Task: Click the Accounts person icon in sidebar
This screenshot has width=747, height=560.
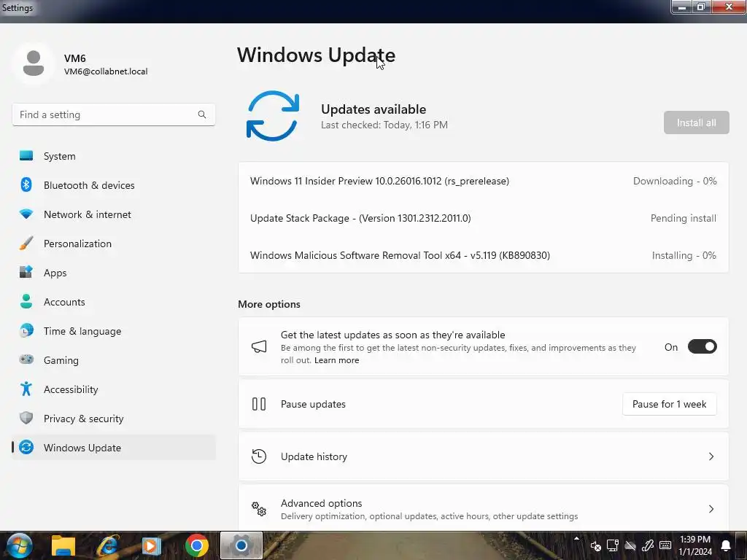Action: tap(26, 301)
